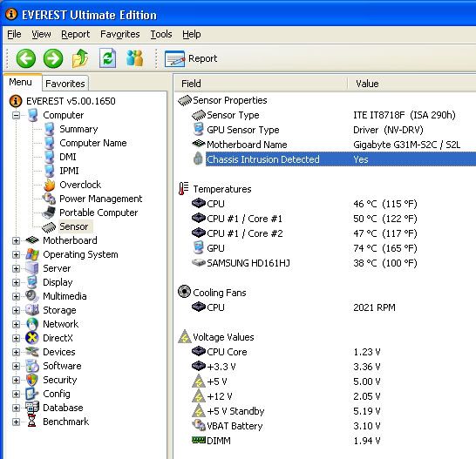Expand the Multimedia tree node
Screen dimensions: 476x459
click(16, 296)
